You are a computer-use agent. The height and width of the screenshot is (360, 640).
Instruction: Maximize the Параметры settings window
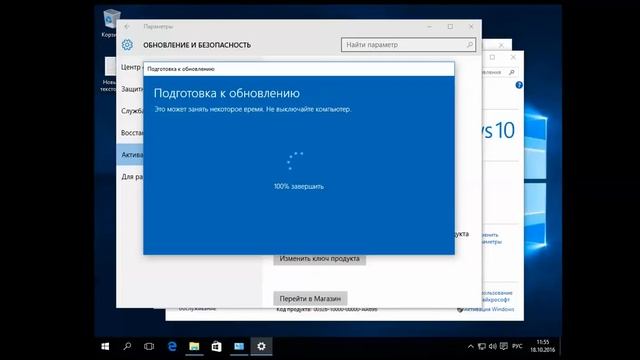450,27
